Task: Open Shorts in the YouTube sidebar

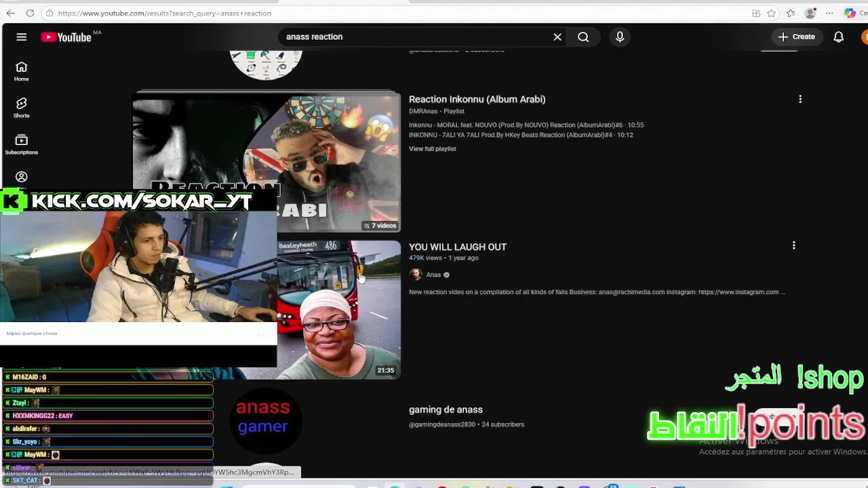Action: 22,108
